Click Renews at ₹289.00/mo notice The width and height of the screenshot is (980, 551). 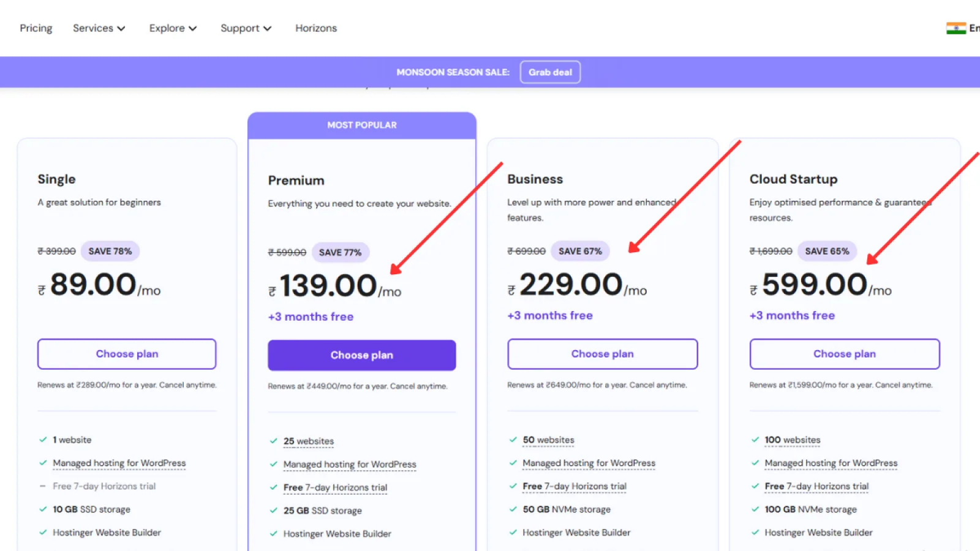click(x=127, y=385)
